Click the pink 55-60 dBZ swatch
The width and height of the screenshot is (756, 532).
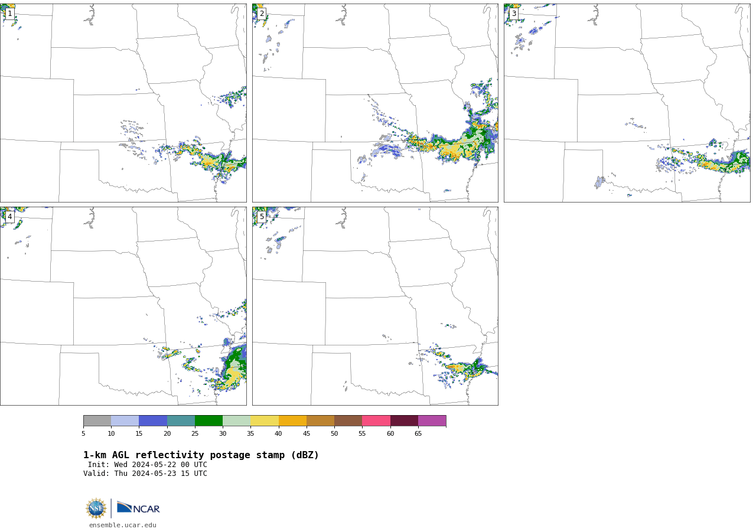pyautogui.click(x=376, y=420)
